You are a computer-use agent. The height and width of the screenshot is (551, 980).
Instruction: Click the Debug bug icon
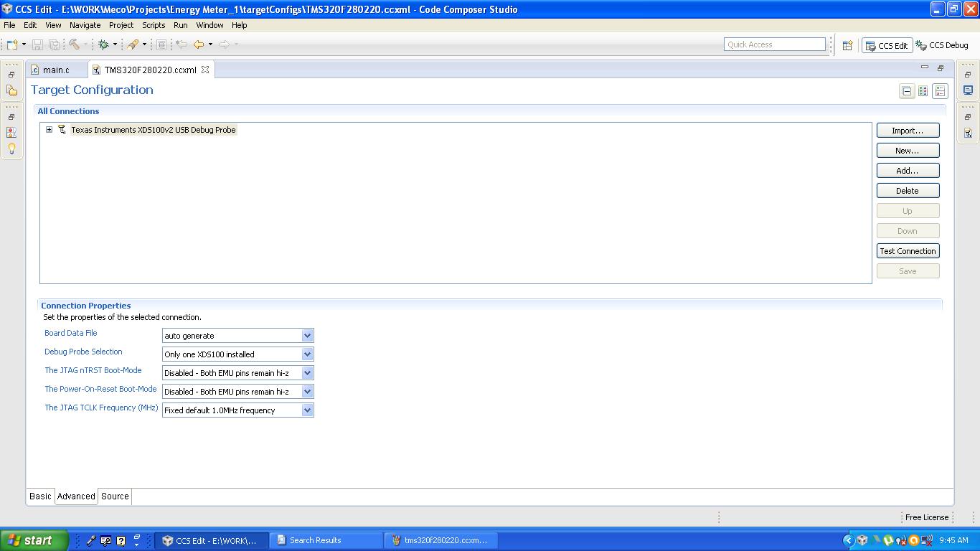pyautogui.click(x=103, y=44)
